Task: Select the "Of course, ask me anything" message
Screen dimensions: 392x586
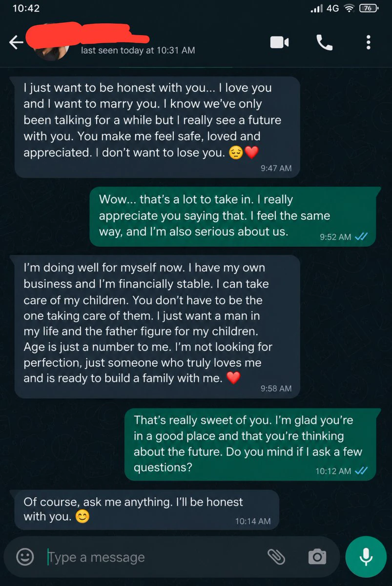Action: (147, 509)
